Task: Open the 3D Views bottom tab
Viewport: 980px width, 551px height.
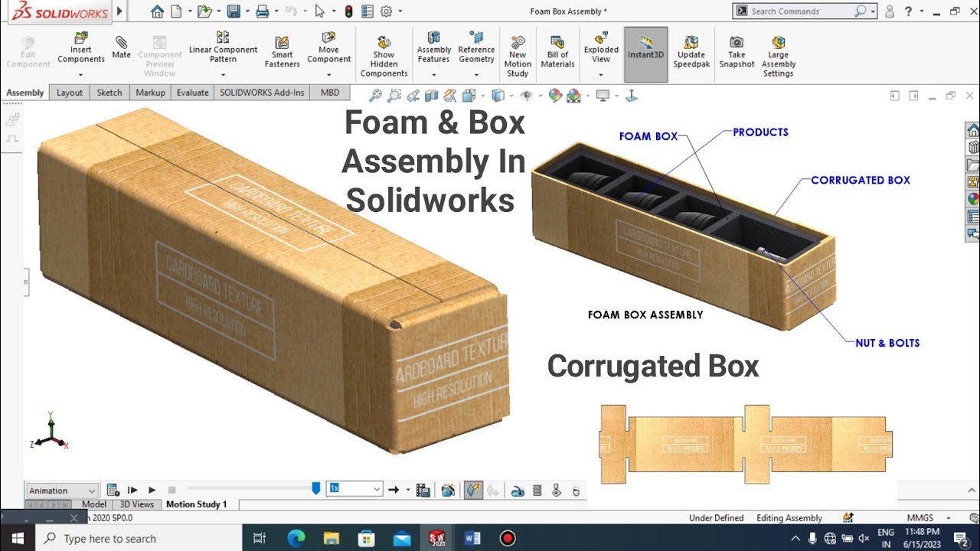Action: pyautogui.click(x=137, y=504)
